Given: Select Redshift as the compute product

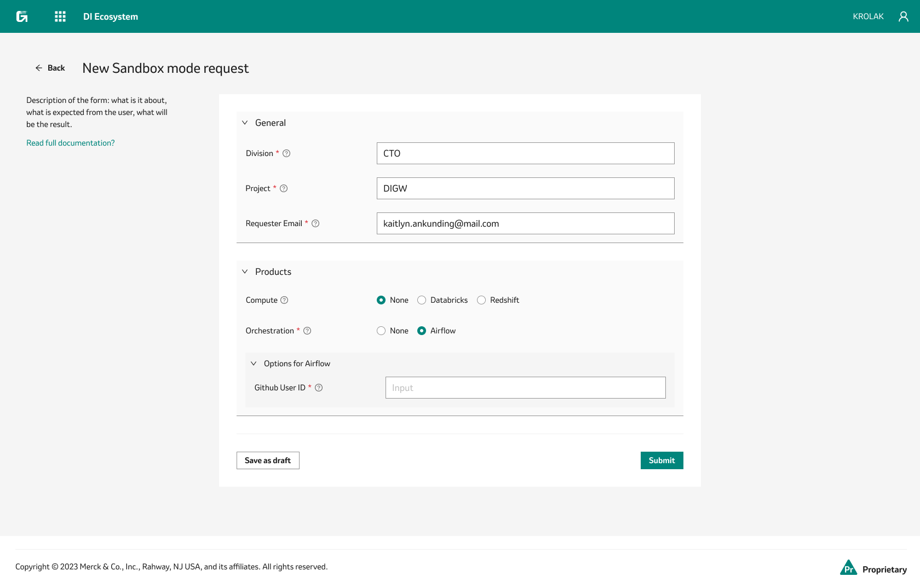Looking at the screenshot, I should pos(481,300).
